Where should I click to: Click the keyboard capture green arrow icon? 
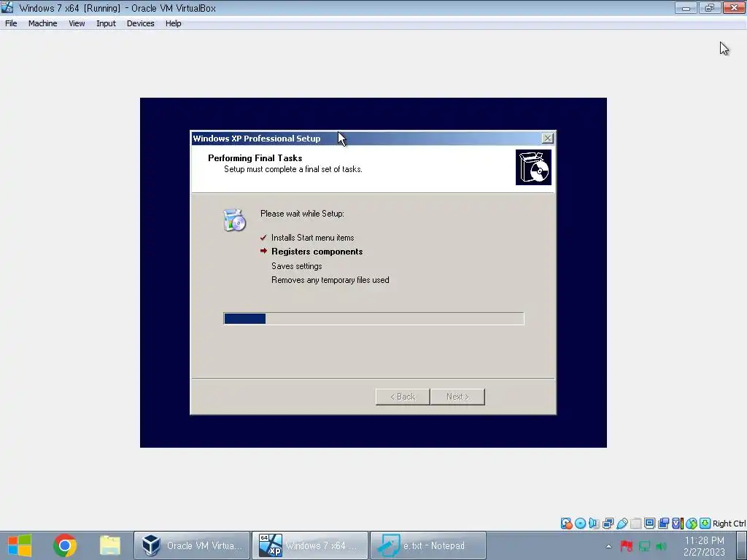click(705, 524)
